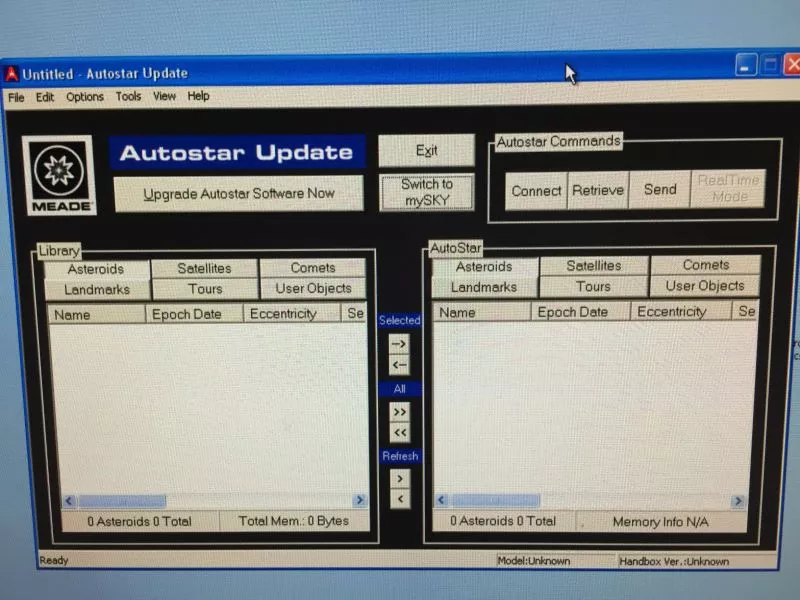Screen dimensions: 800x600
Task: Click Library list scroll right arrow
Action: (360, 500)
